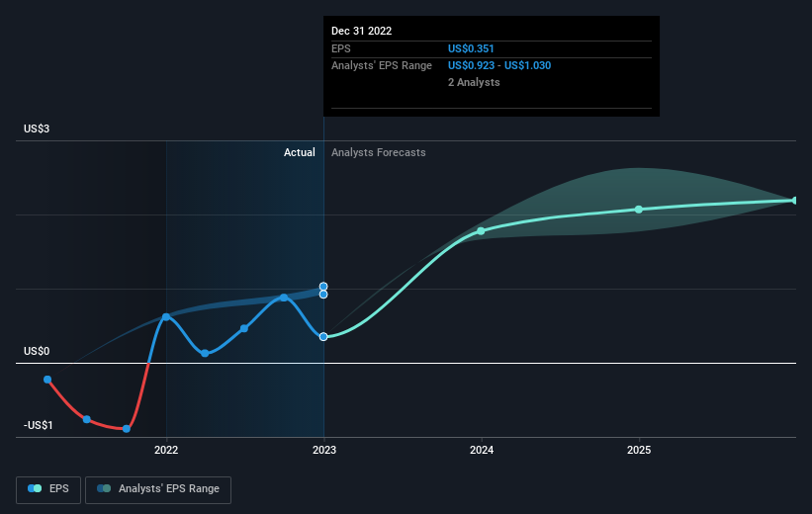
Task: Click the 'Actual' section label
Action: (x=300, y=152)
